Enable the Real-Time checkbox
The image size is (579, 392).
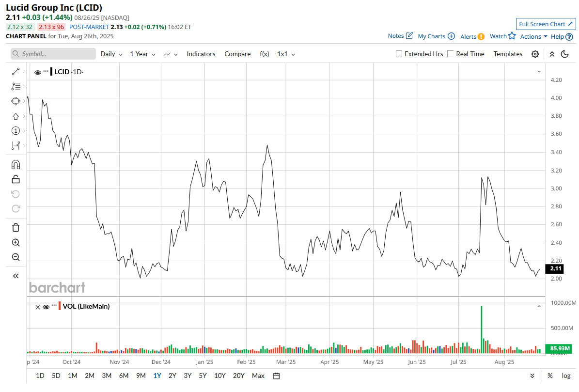pyautogui.click(x=450, y=54)
